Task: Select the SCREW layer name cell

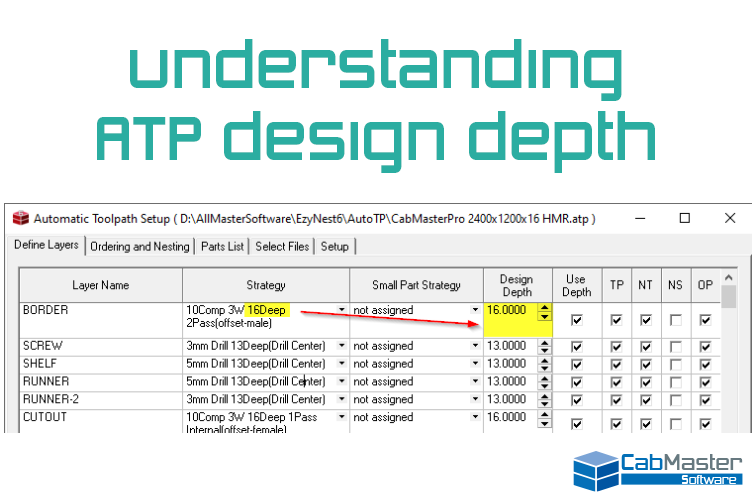Action: point(101,347)
